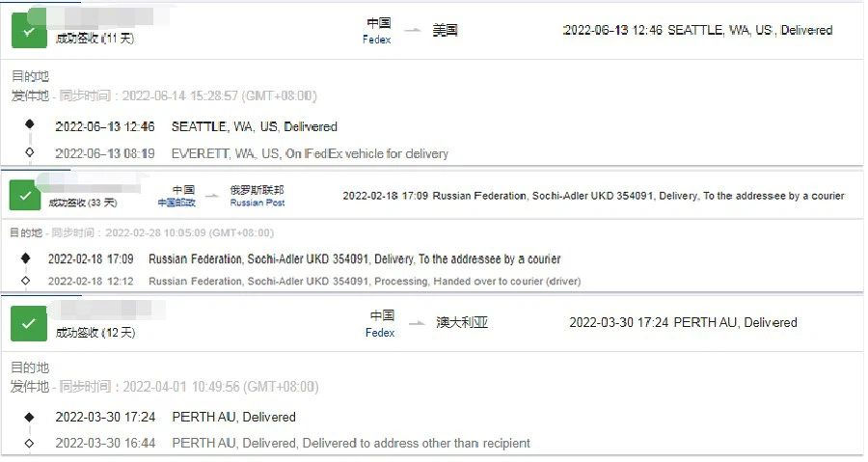868x462 pixels.
Task: Collapse the shipment summary ending in SEATTLE, WA, US, Delivered
Action: (697, 30)
